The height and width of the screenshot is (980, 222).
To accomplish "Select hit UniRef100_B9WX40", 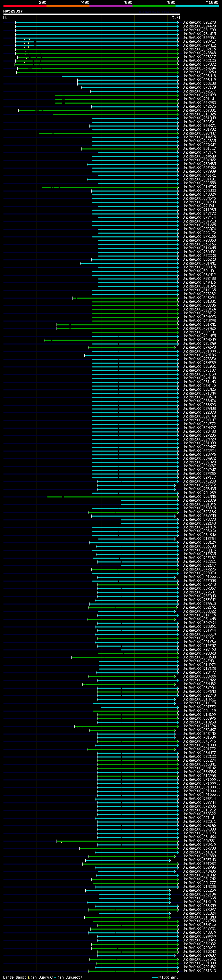I will [x=199, y=936].
